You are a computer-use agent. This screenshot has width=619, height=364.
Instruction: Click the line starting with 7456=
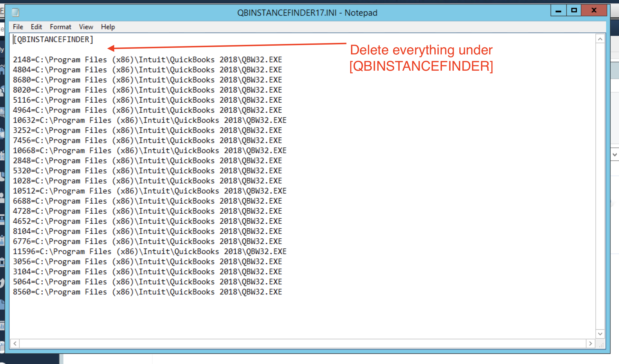click(x=148, y=140)
